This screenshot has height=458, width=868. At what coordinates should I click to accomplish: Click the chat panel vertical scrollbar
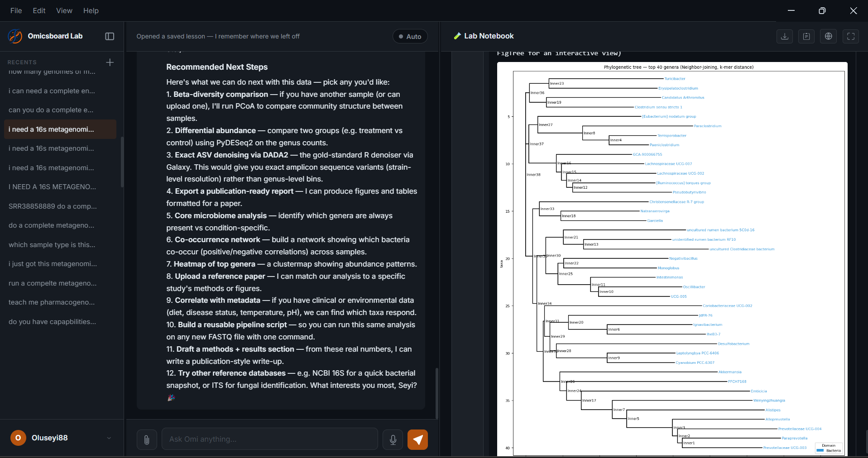pos(436,393)
